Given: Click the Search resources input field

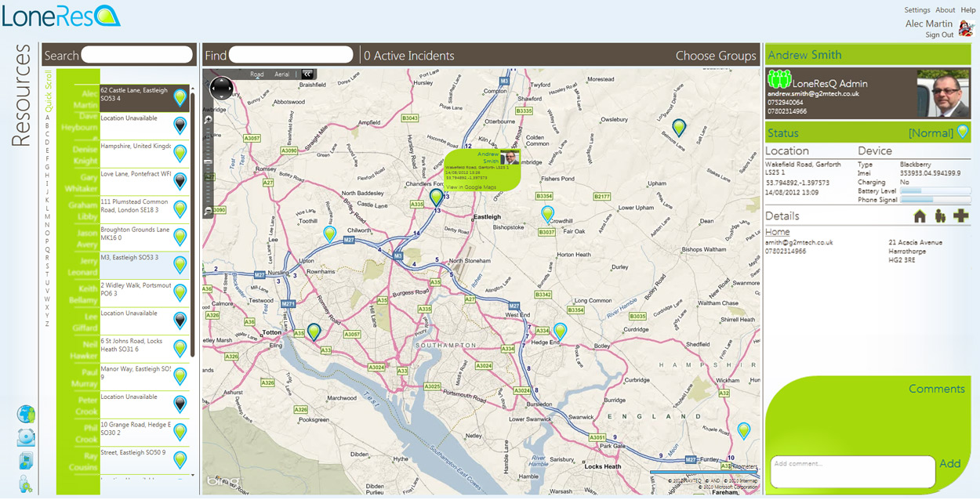Looking at the screenshot, I should [x=137, y=55].
